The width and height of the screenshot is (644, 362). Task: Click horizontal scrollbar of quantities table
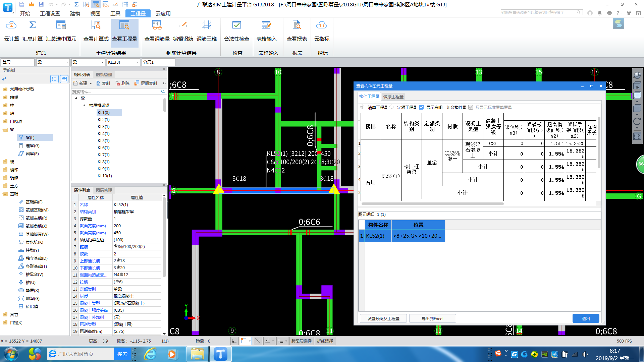[x=432, y=203]
